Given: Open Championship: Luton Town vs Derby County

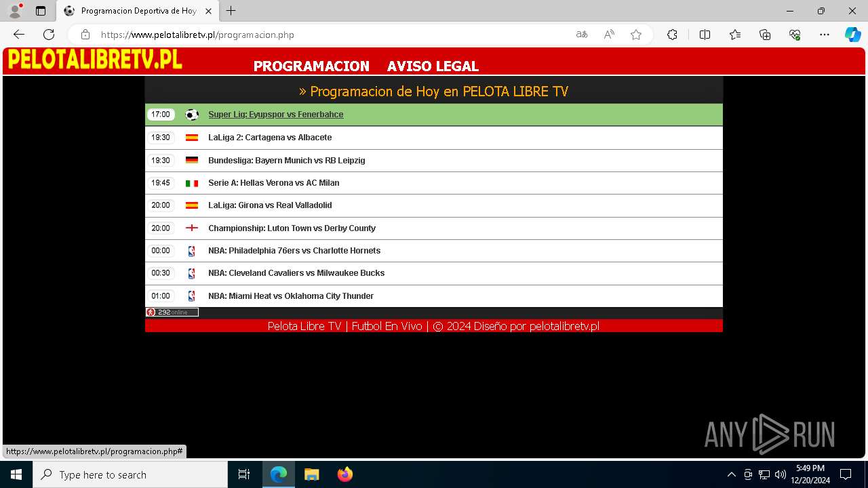Looking at the screenshot, I should pyautogui.click(x=292, y=228).
